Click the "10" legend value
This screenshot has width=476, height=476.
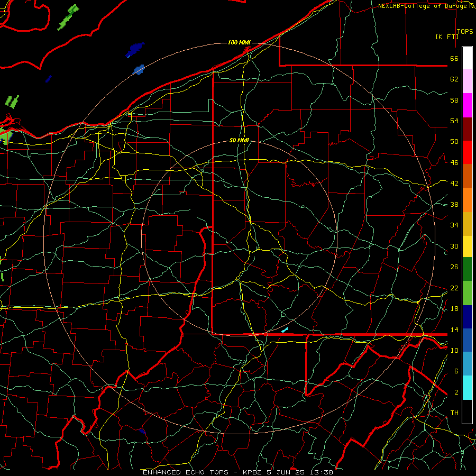[454, 350]
